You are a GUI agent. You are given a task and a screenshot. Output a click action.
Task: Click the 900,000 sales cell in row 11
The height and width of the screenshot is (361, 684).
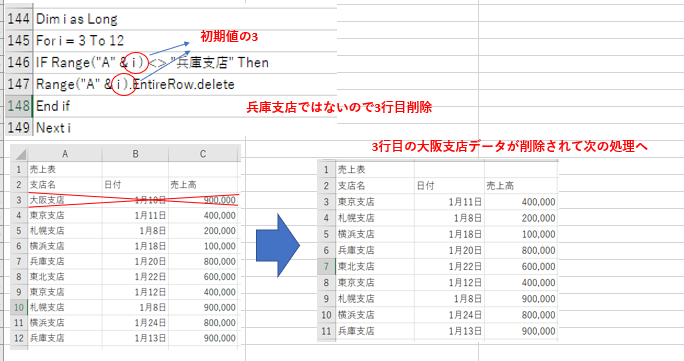click(521, 331)
